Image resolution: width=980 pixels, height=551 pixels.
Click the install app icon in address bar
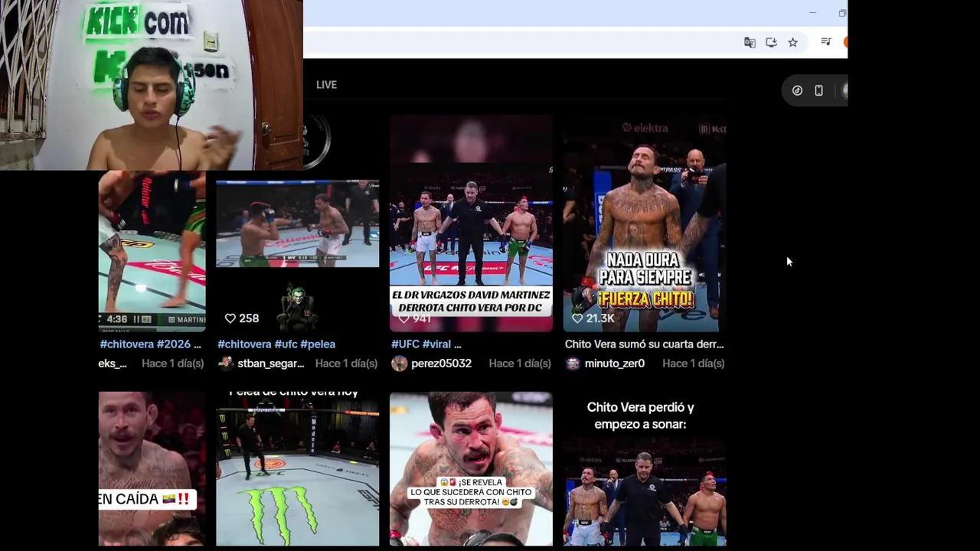click(771, 43)
